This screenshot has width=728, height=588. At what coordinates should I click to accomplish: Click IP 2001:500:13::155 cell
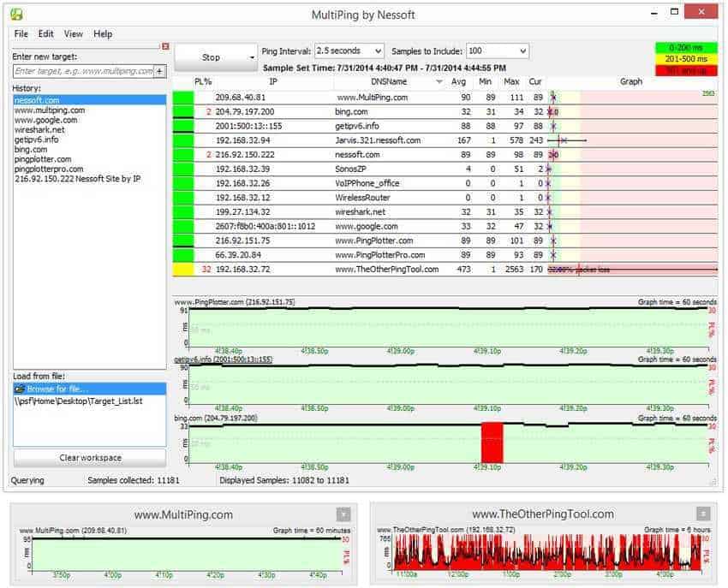tap(248, 126)
